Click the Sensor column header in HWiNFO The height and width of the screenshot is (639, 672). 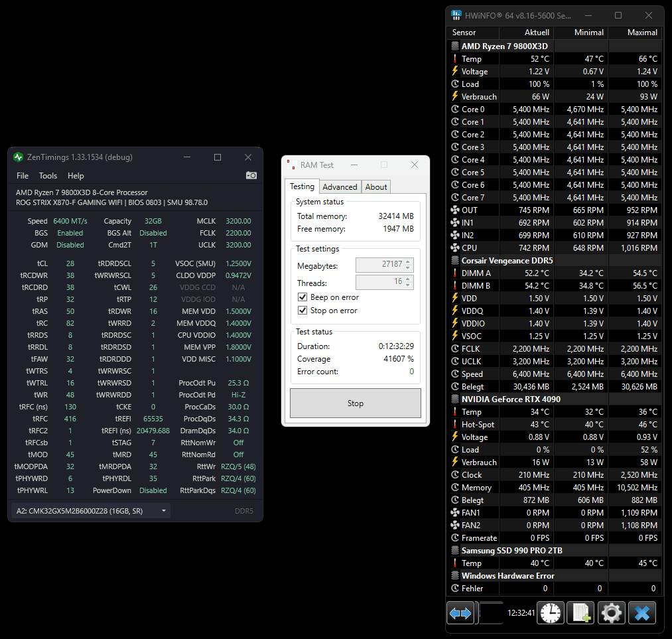(x=473, y=33)
